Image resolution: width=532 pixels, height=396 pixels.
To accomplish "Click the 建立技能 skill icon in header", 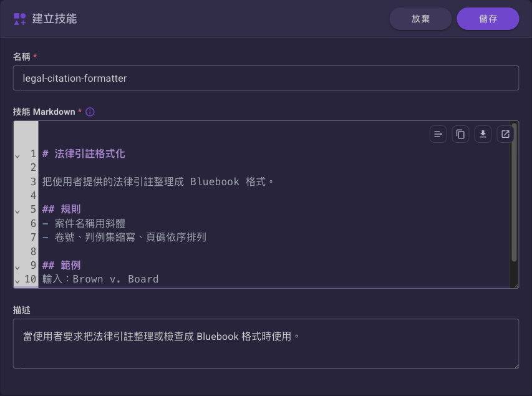I will [x=20, y=19].
